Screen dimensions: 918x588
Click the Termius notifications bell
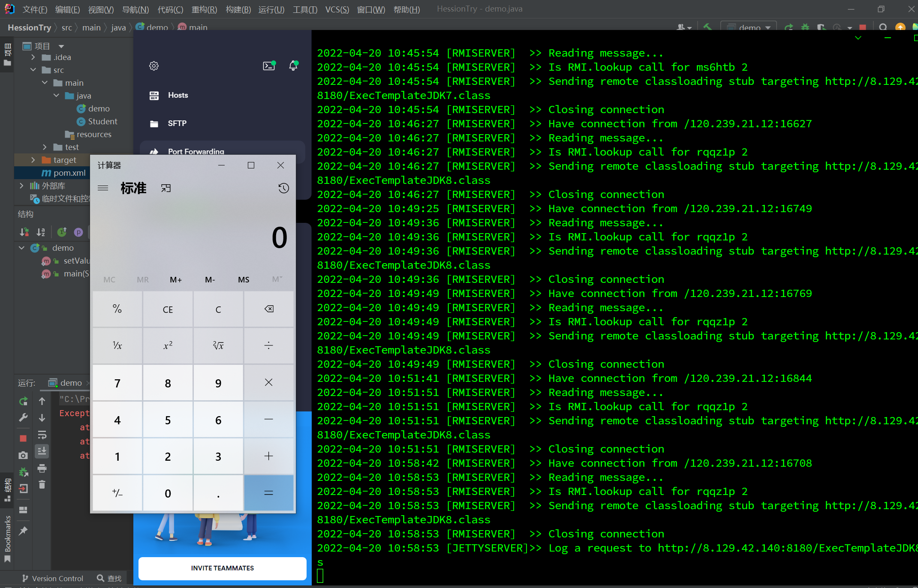(293, 66)
